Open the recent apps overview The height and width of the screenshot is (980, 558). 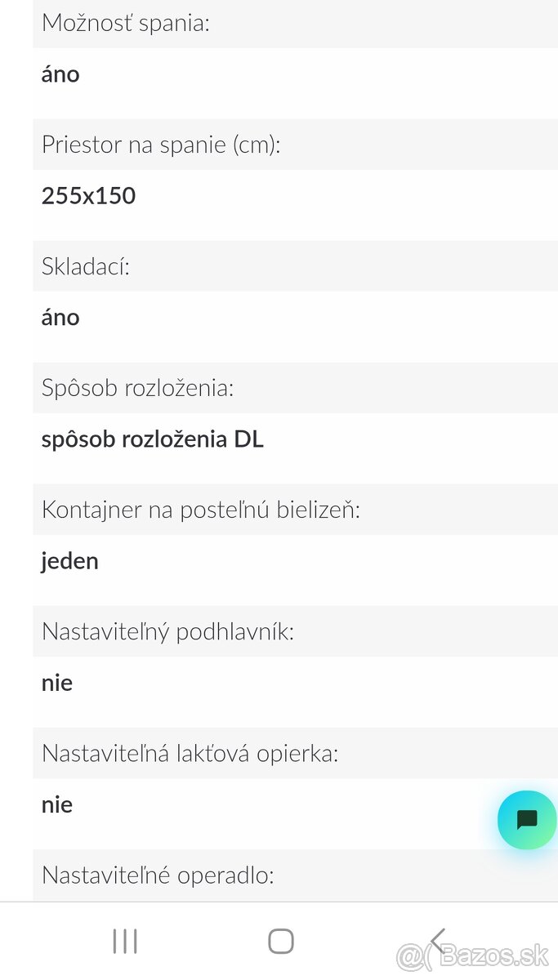[x=125, y=942]
